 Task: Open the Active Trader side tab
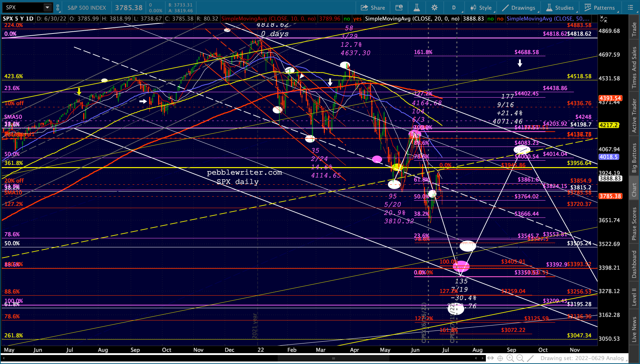[634, 116]
